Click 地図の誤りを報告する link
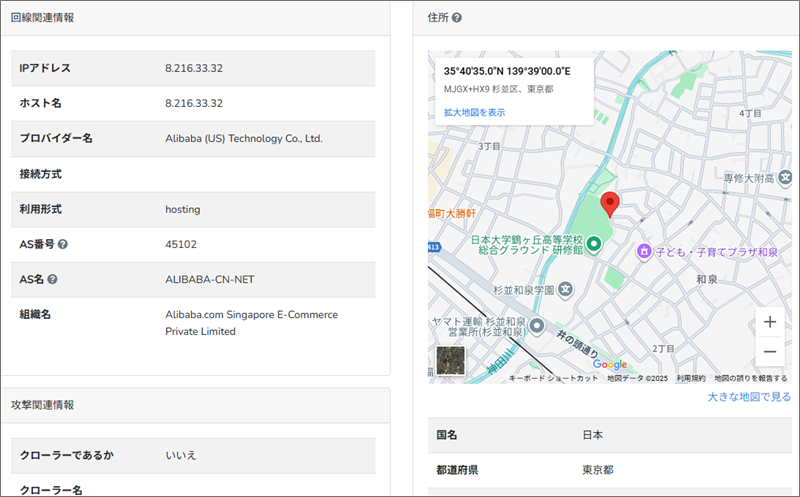Viewport: 800px width, 497px height. click(x=751, y=378)
